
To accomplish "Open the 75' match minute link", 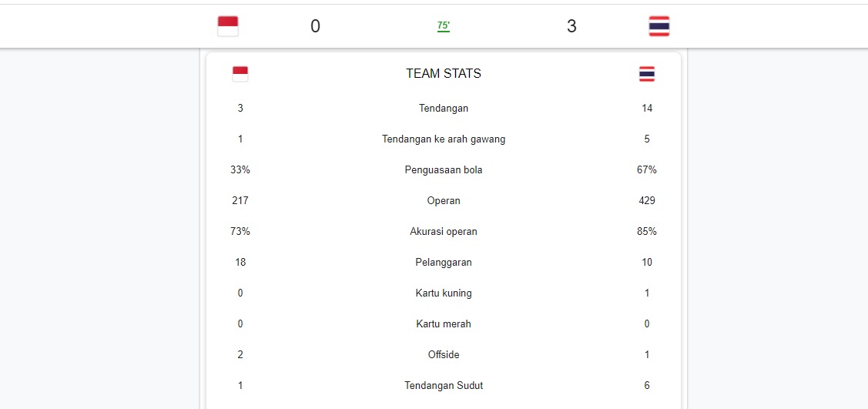I will click(x=444, y=26).
